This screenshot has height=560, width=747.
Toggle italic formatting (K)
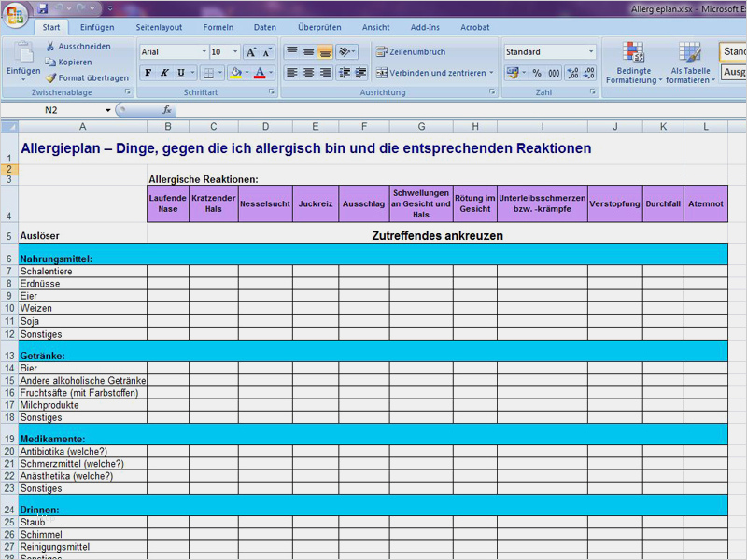[x=164, y=73]
